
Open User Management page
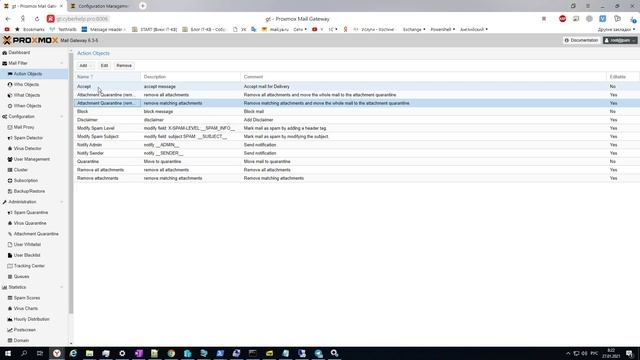(31, 159)
